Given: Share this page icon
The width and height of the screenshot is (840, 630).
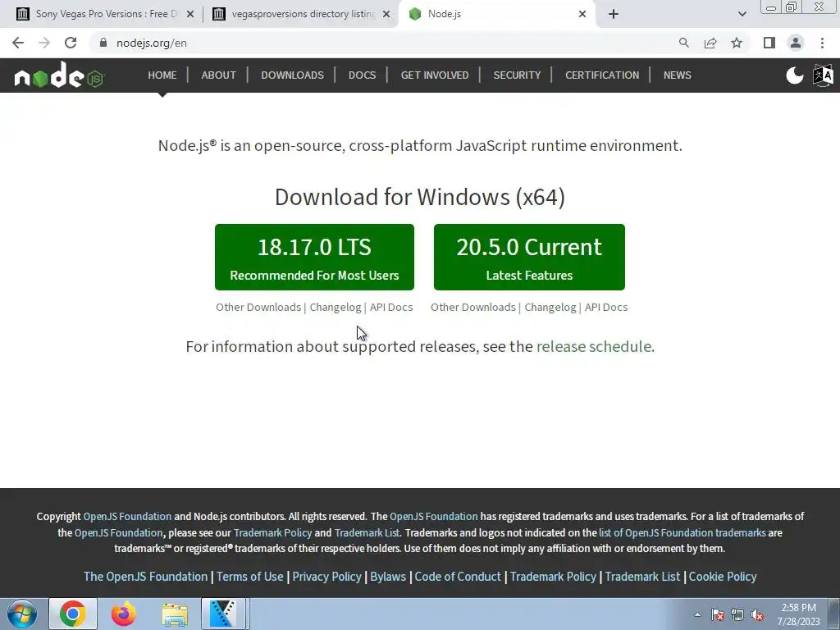Looking at the screenshot, I should point(710,43).
